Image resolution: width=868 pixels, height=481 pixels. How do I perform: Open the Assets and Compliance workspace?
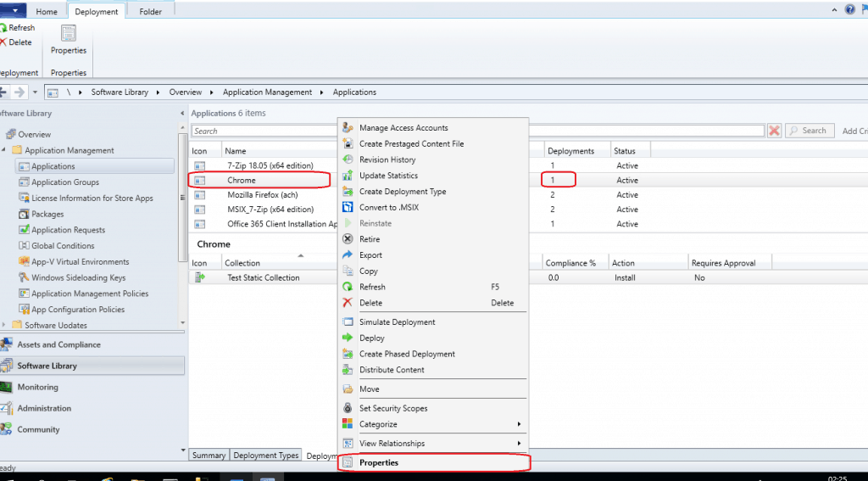point(58,344)
